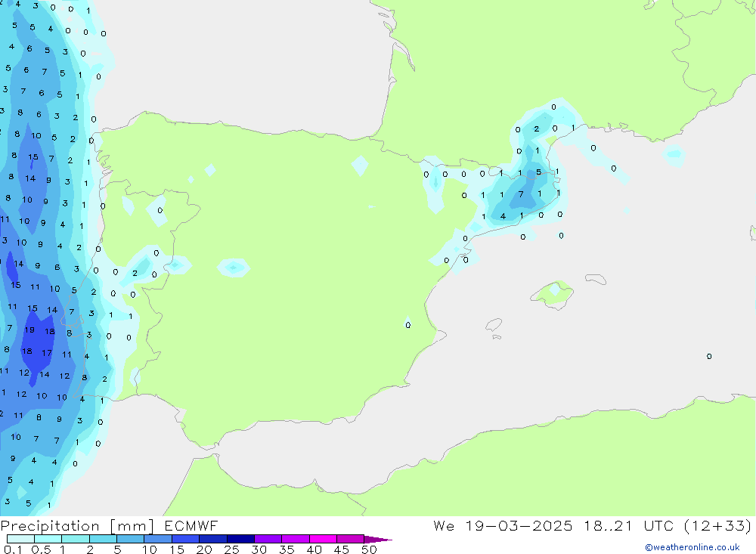Choose the 30–35 mm purple legend swatch

(268, 539)
